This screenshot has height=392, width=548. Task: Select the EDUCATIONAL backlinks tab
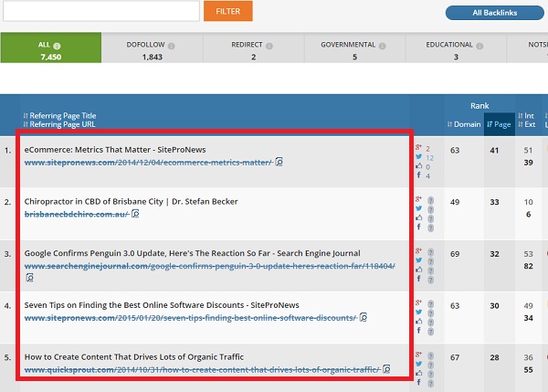(x=454, y=50)
